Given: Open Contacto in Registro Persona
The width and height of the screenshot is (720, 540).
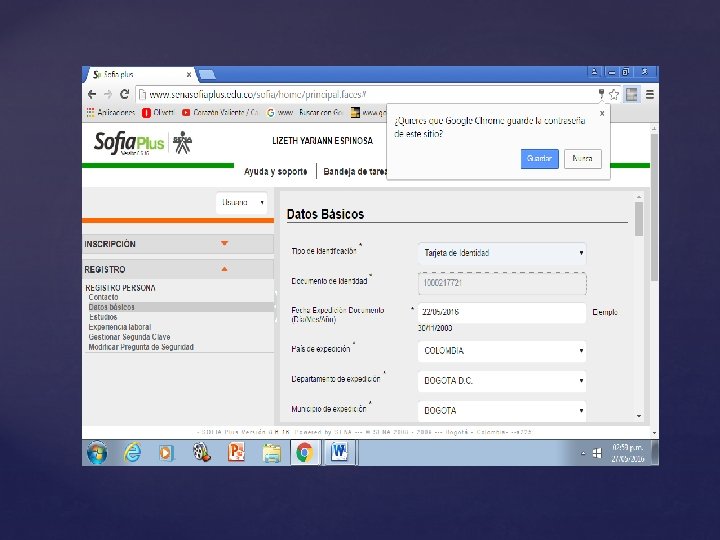Looking at the screenshot, I should pyautogui.click(x=103, y=297).
